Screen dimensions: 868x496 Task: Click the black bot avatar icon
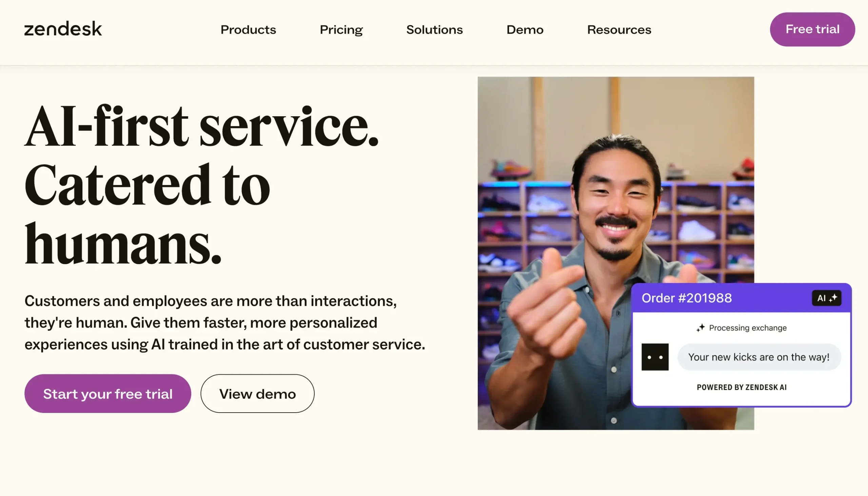click(655, 357)
